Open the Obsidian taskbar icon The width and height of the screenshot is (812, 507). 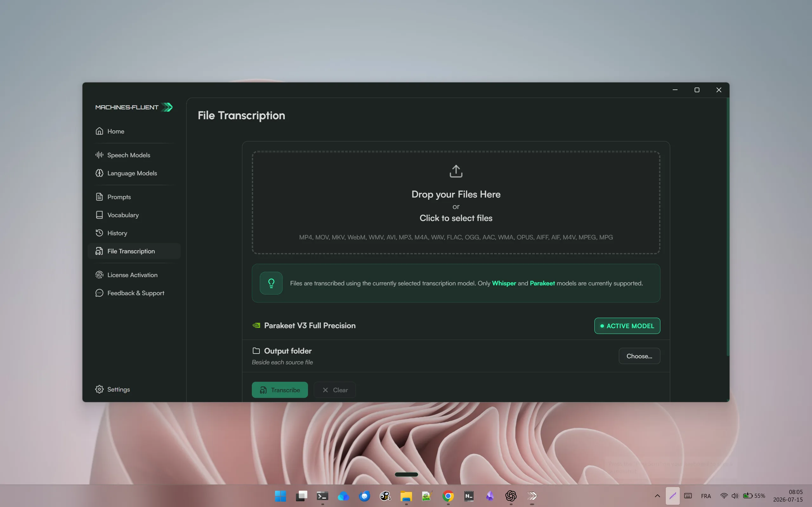click(490, 496)
